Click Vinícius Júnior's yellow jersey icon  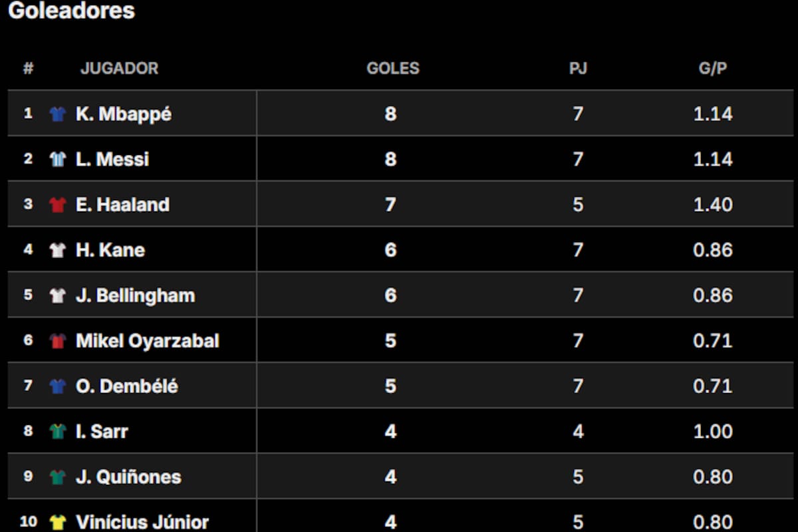coord(58,522)
